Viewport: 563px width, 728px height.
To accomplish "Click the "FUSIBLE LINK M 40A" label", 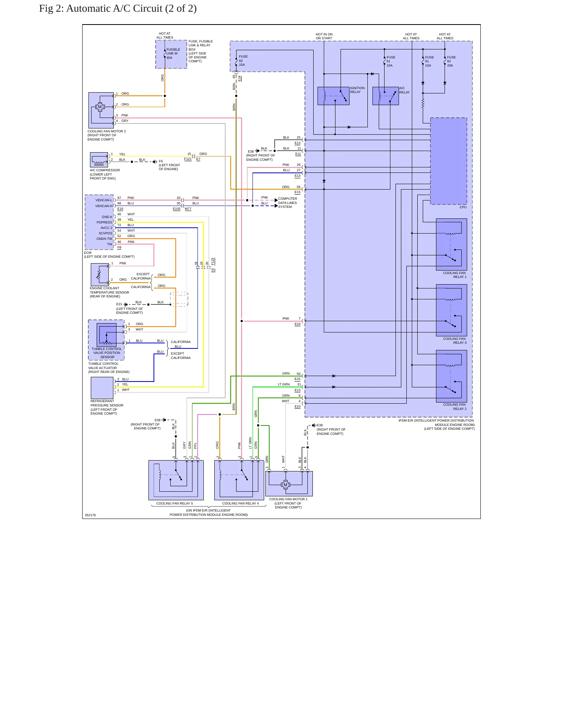I will 173,54.
